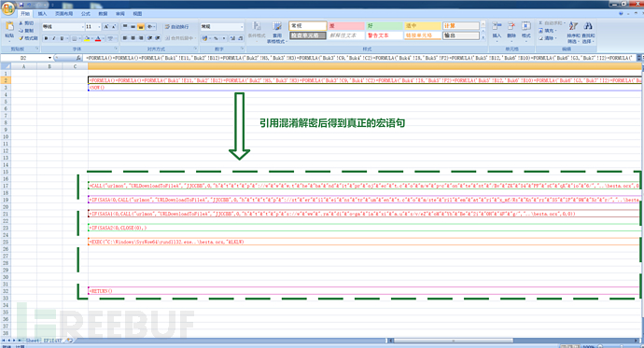Click the help question mark icon
This screenshot has width=644, height=348.
coord(621,14)
